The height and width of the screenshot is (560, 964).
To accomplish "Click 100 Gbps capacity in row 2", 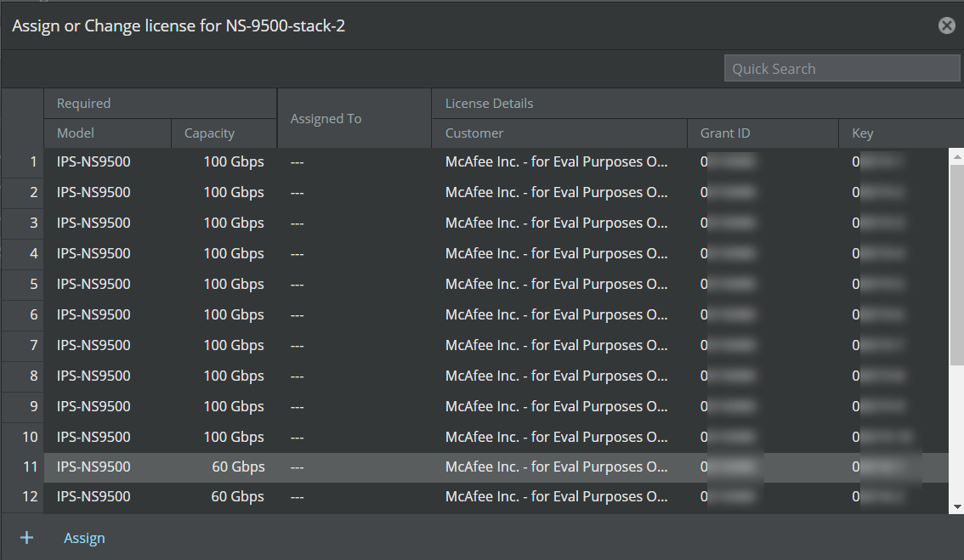I will click(234, 192).
